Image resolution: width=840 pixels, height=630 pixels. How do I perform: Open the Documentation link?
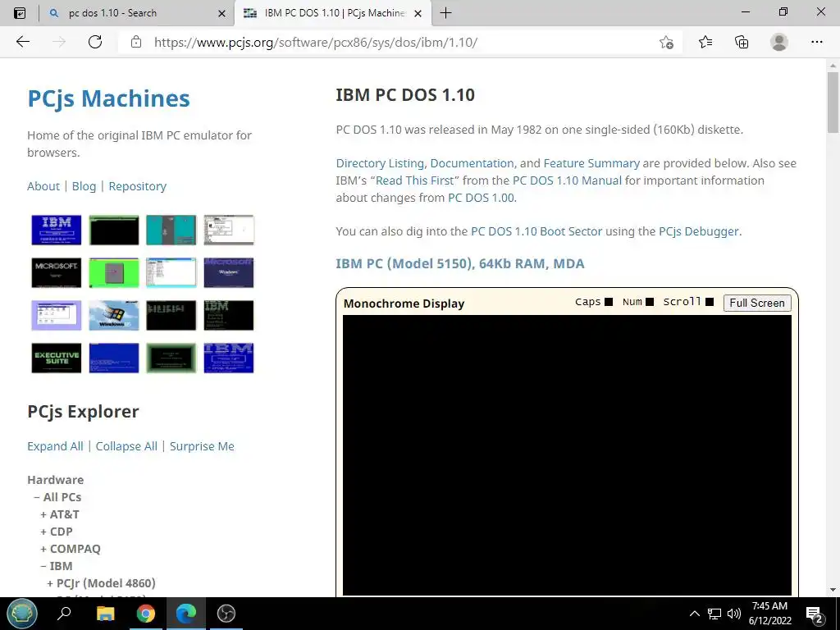[x=472, y=163]
